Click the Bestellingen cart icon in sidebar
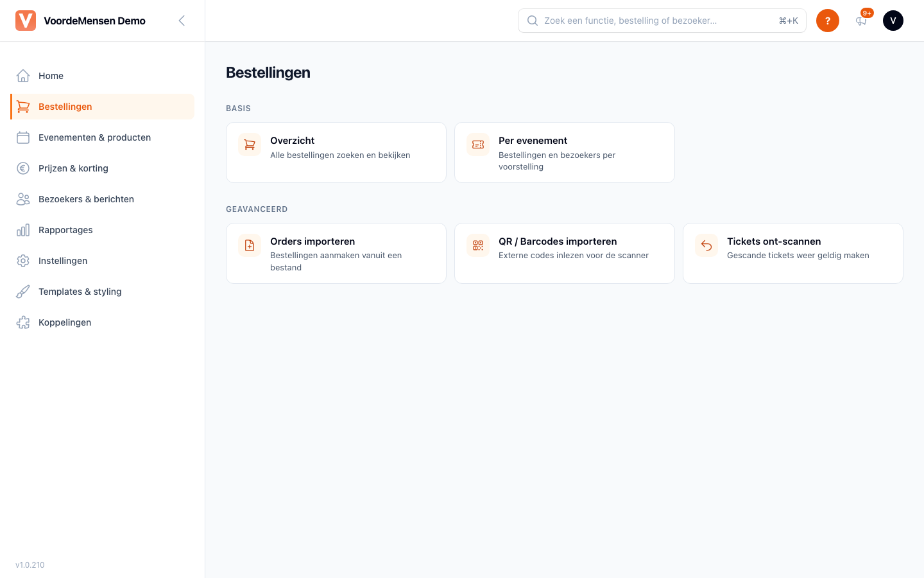This screenshot has height=578, width=924. [23, 107]
